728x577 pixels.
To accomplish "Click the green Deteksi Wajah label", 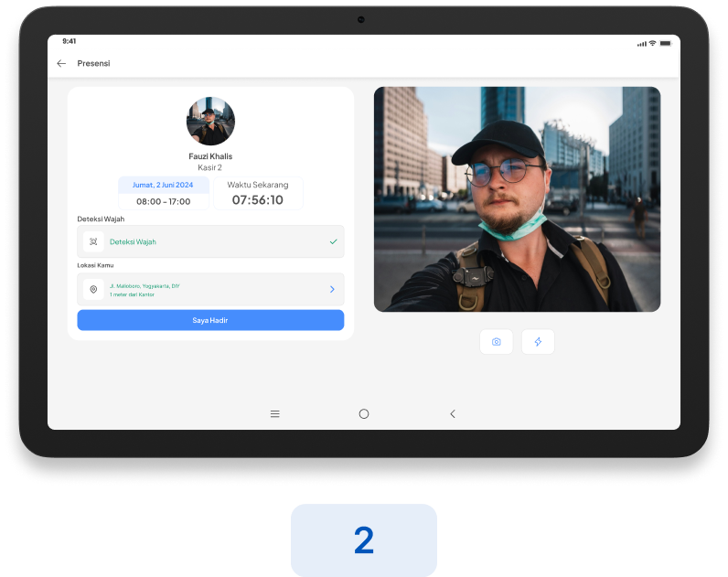I will (x=133, y=242).
